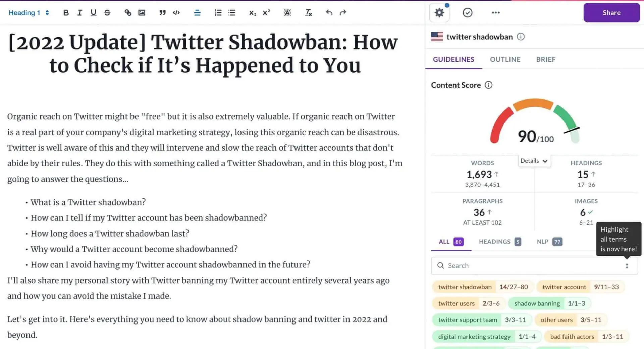Switch to the HEADINGS terms tab
This screenshot has height=349, width=644.
[x=500, y=242]
